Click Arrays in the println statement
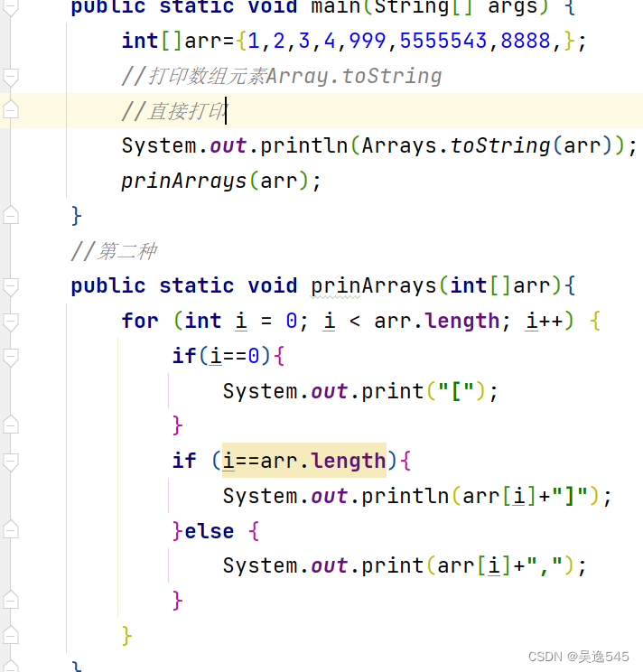This screenshot has width=643, height=672. [x=399, y=145]
